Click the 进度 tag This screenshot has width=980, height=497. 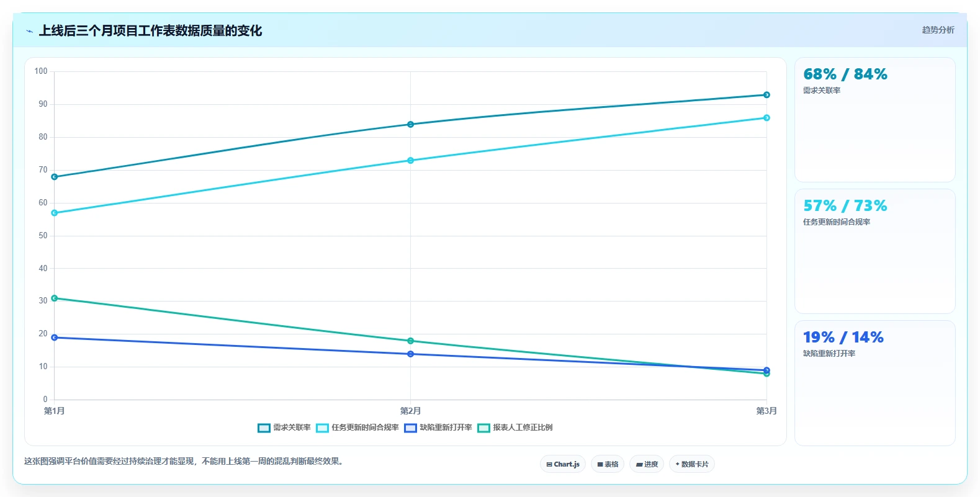pyautogui.click(x=647, y=464)
